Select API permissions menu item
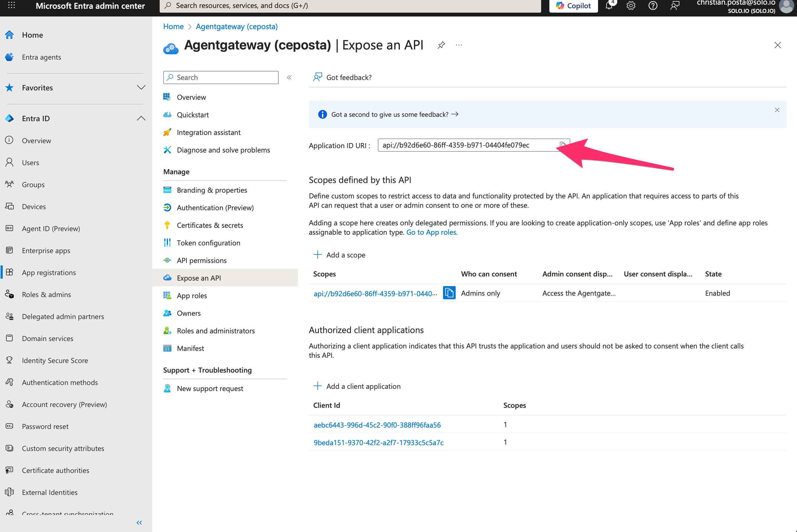The height and width of the screenshot is (532, 797). [x=201, y=260]
